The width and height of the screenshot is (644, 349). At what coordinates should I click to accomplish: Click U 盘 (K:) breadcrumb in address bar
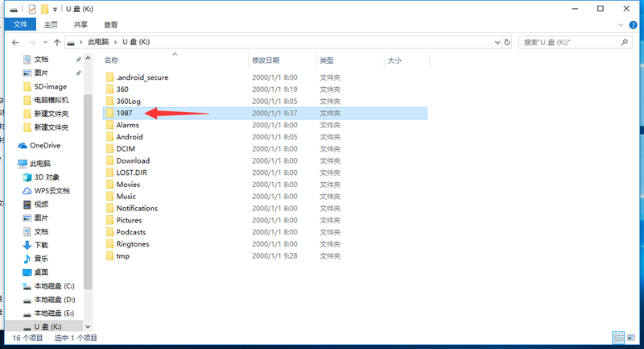[136, 42]
